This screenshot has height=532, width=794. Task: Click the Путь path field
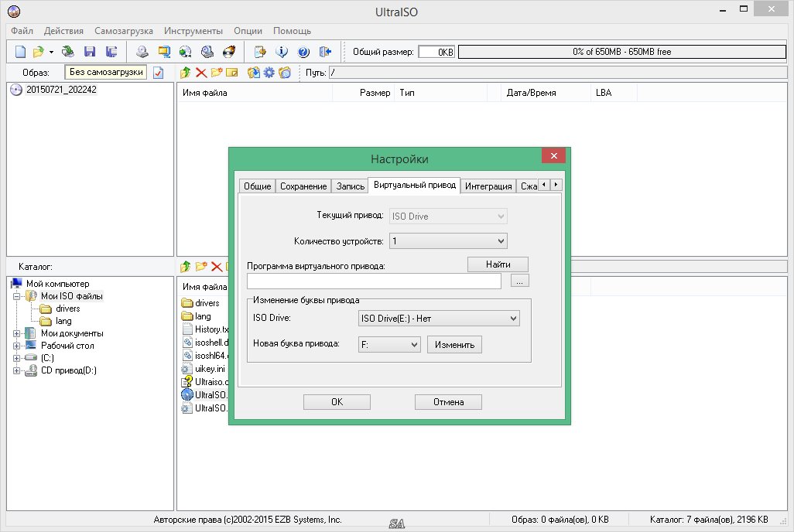[x=557, y=73]
